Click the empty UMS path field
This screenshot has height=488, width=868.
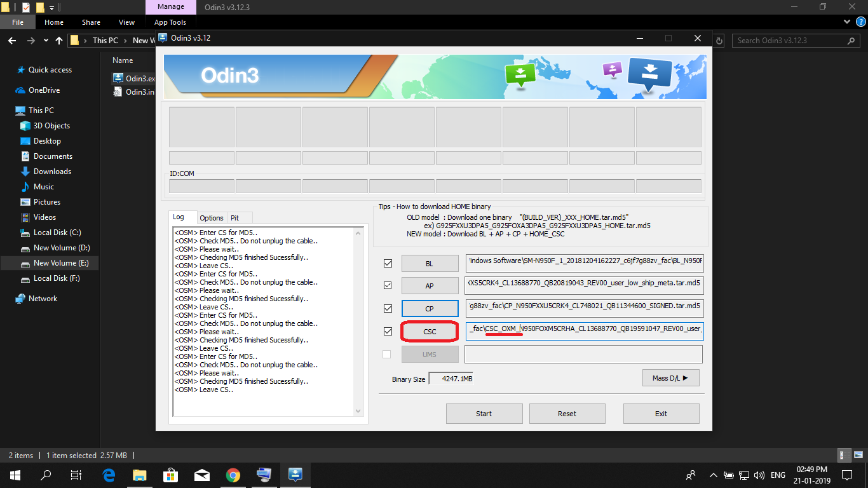584,354
